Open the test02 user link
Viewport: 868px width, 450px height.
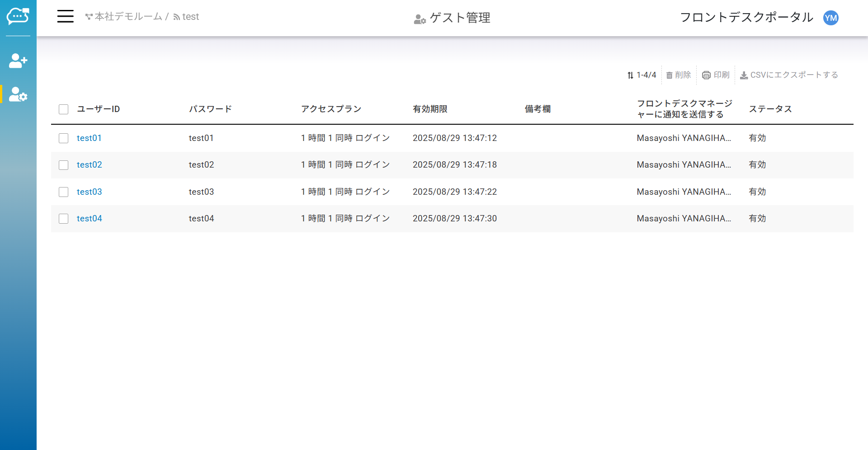coord(90,165)
